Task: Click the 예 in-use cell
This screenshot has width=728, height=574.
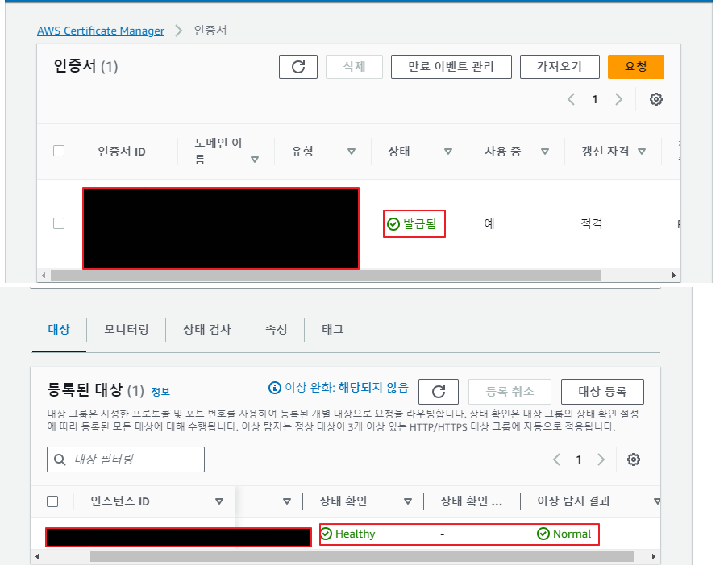Action: tap(489, 223)
